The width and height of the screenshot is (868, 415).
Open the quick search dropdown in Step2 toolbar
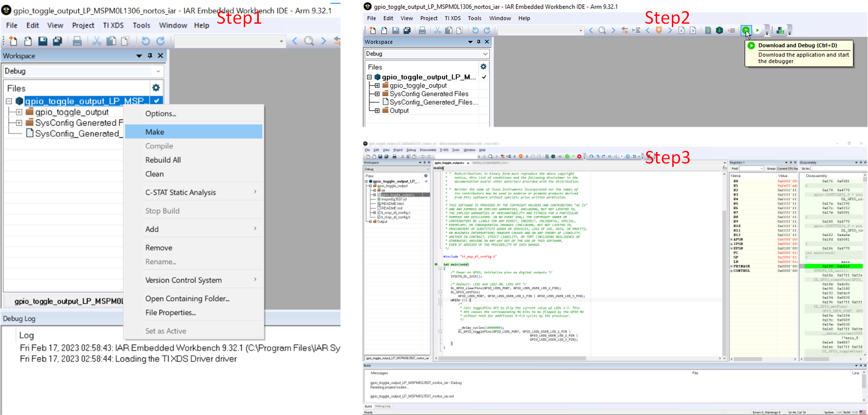point(580,30)
